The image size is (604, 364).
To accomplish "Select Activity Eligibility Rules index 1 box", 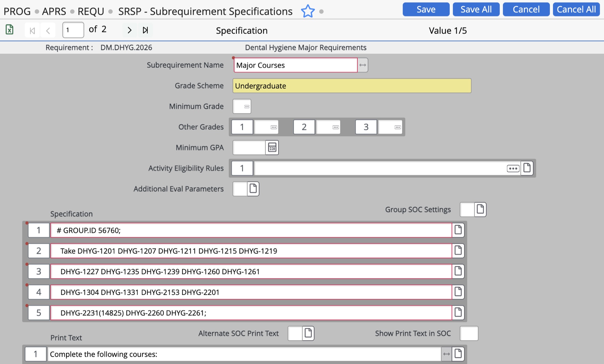I will click(x=242, y=168).
